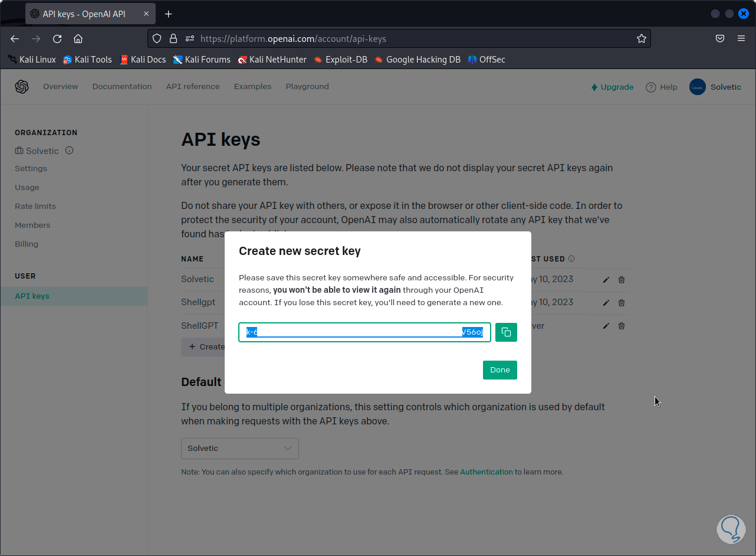Open the Overview nav item
Viewport: 756px width, 556px height.
pyautogui.click(x=61, y=87)
